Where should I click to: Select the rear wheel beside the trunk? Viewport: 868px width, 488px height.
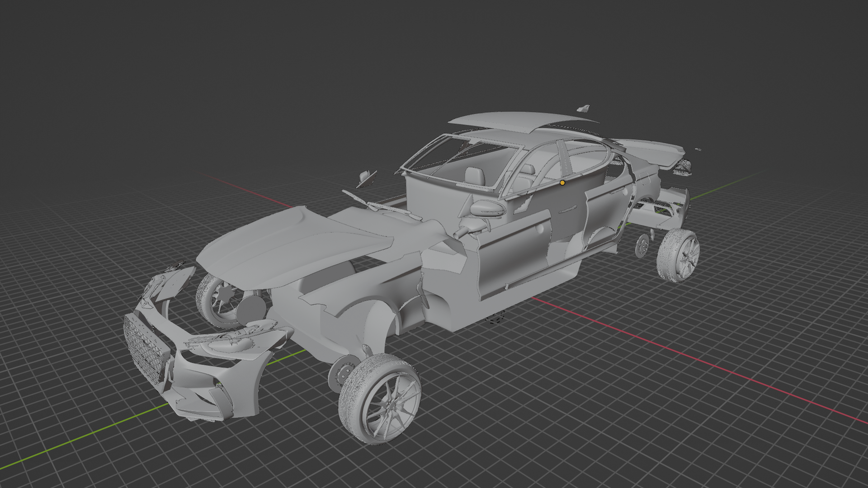coord(679,255)
